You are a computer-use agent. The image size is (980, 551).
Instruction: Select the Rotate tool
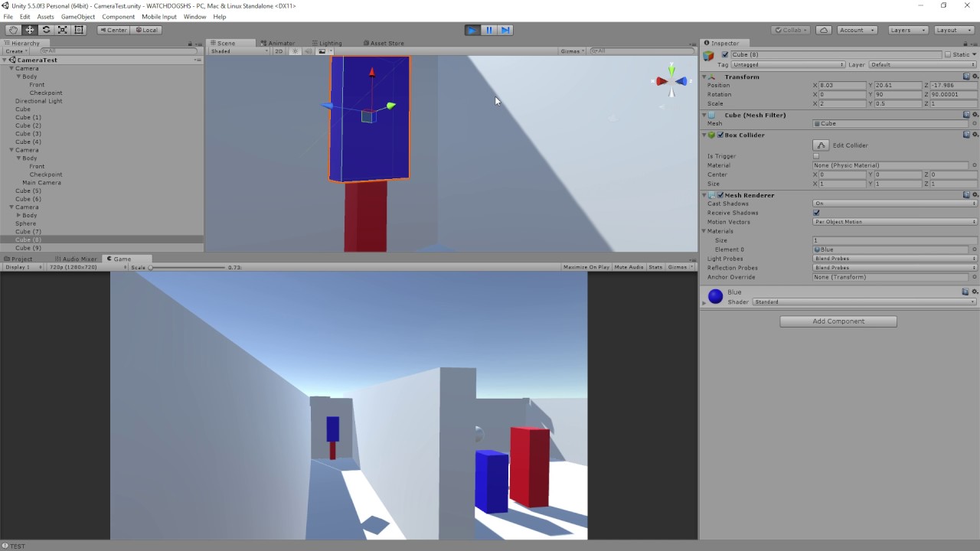[46, 30]
